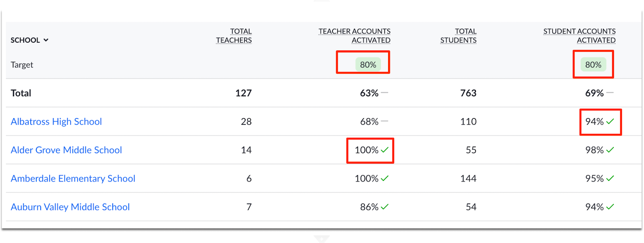This screenshot has height=243, width=644.
Task: Click the Teacher Accounts Activated column header
Action: 354,36
